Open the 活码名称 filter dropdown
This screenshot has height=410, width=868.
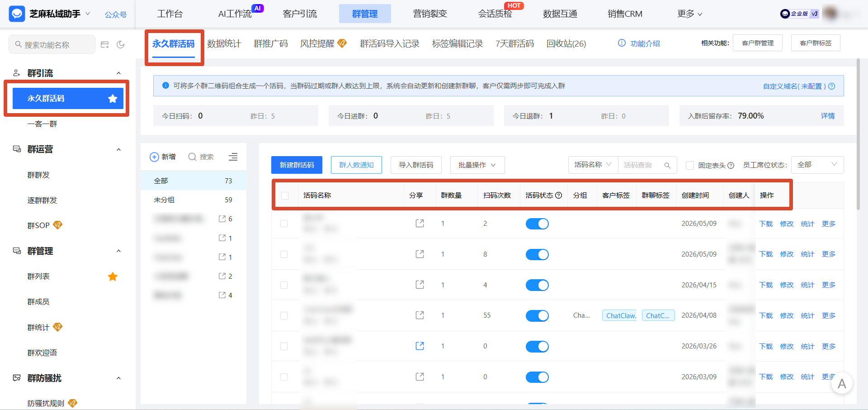593,165
